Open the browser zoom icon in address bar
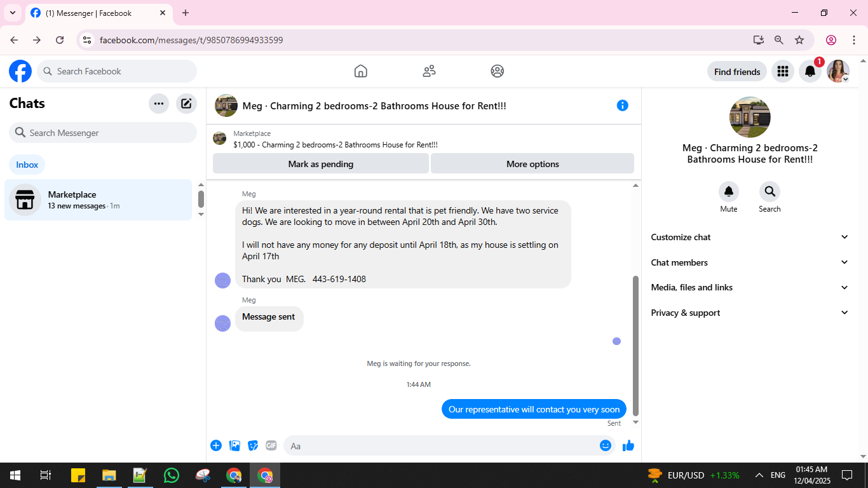868x488 pixels. click(779, 40)
